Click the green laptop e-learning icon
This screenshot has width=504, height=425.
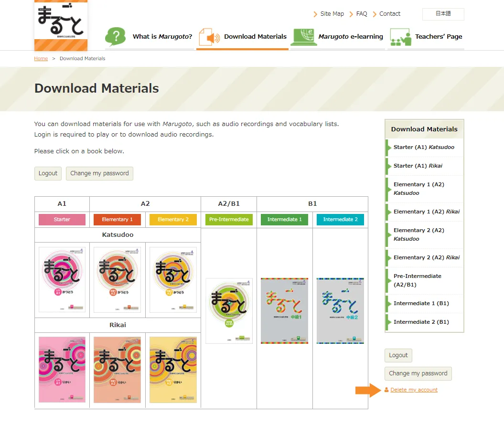pyautogui.click(x=304, y=37)
